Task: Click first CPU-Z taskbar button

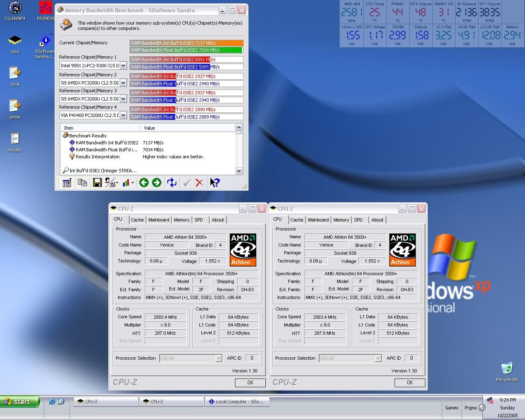Action: (x=106, y=402)
